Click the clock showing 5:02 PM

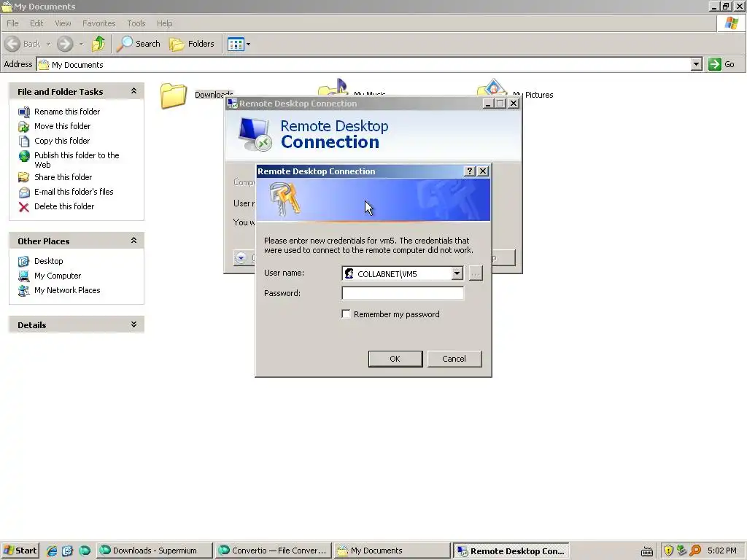tap(721, 551)
